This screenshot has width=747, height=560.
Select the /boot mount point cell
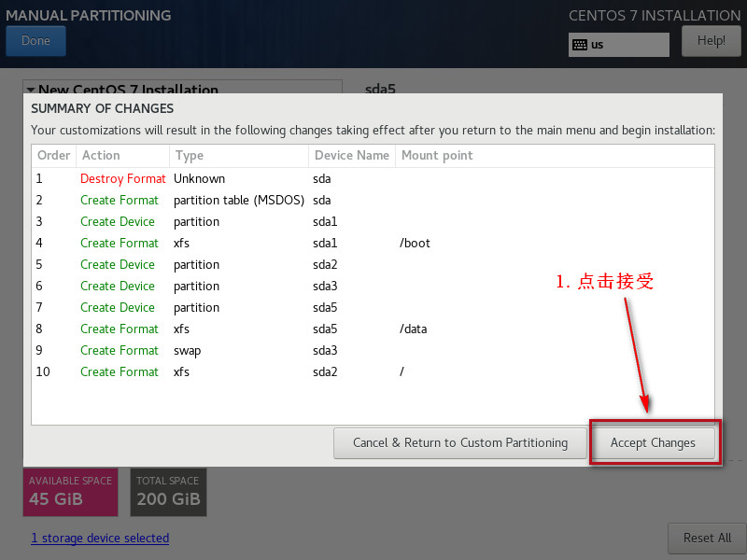pos(415,243)
